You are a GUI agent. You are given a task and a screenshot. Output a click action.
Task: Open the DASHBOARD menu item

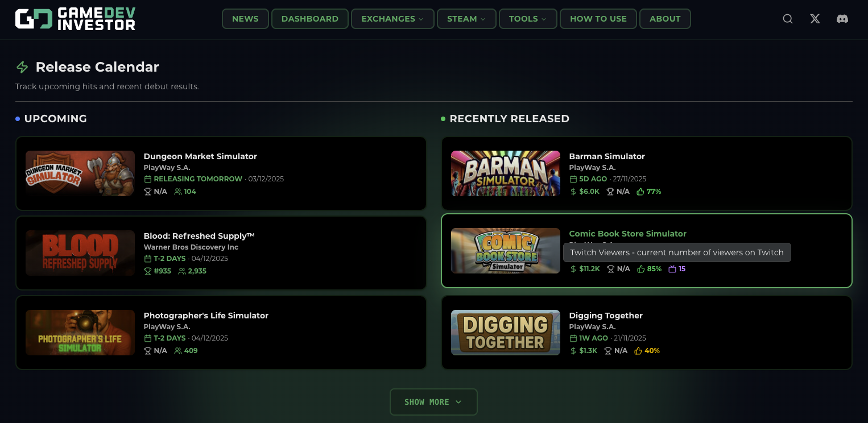[x=309, y=18]
